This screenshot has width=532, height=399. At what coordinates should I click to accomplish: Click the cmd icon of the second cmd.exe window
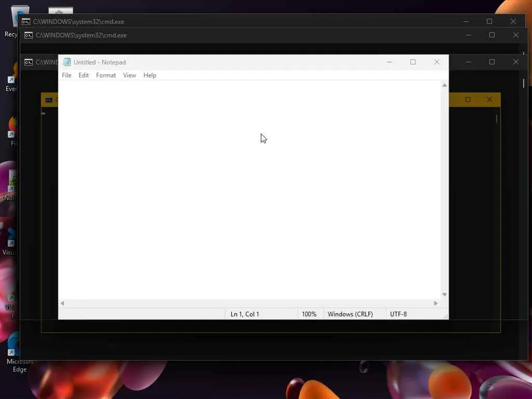click(x=29, y=35)
